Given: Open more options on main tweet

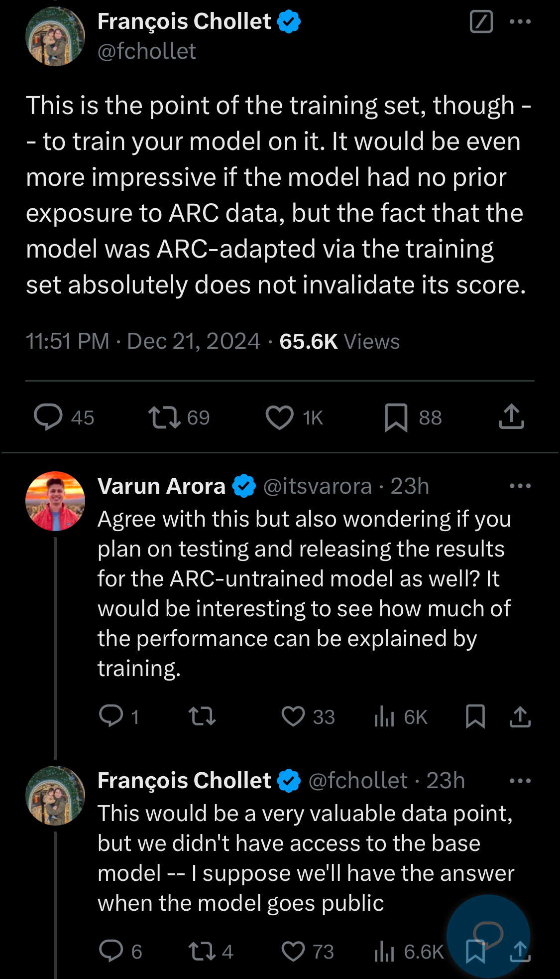Looking at the screenshot, I should tap(520, 22).
